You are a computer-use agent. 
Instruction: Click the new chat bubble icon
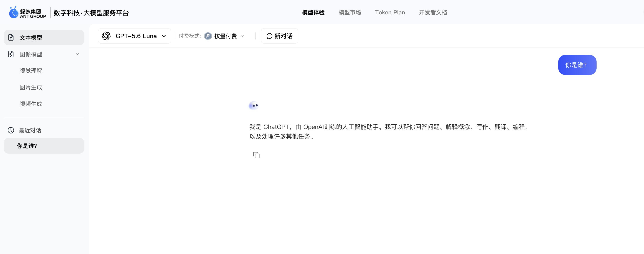pyautogui.click(x=269, y=36)
